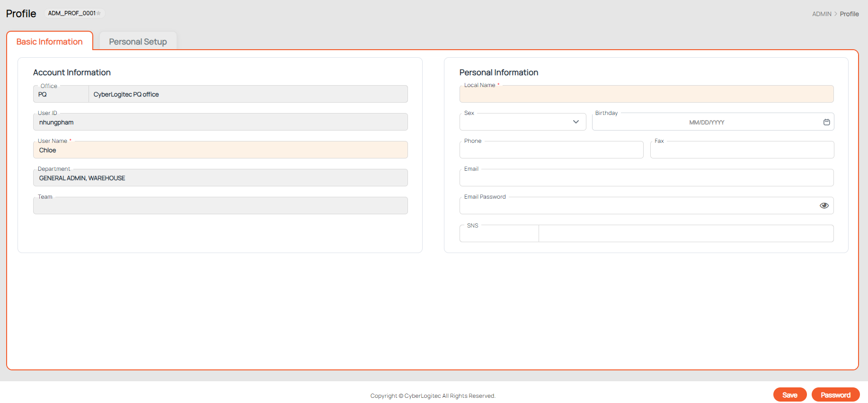Click the Profile breadcrumb link

click(849, 14)
